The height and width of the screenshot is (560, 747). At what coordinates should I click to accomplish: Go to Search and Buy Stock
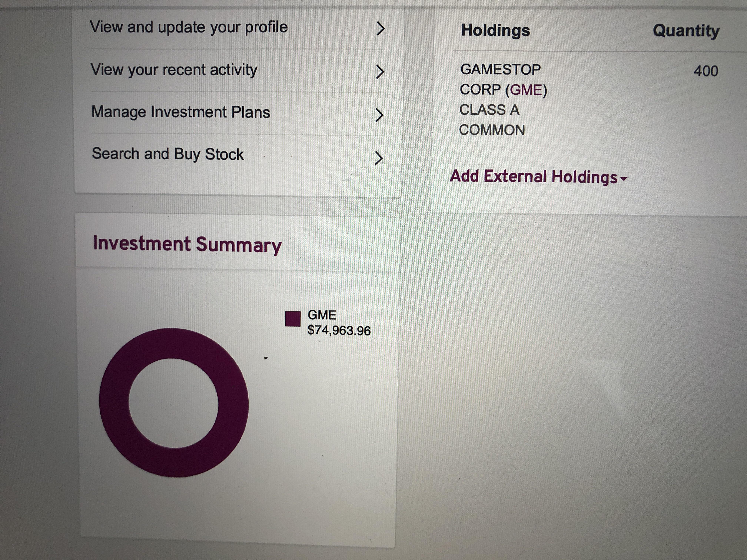168,154
